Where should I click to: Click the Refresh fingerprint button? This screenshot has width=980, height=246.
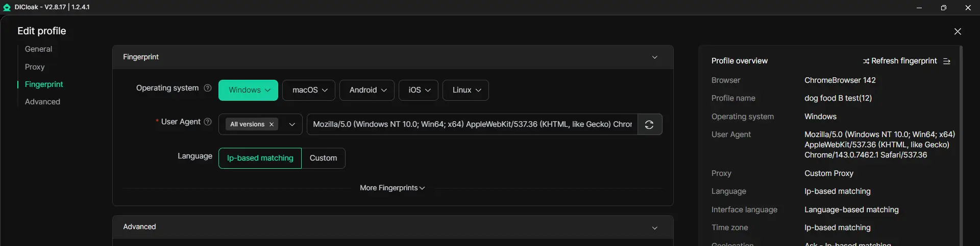point(903,61)
